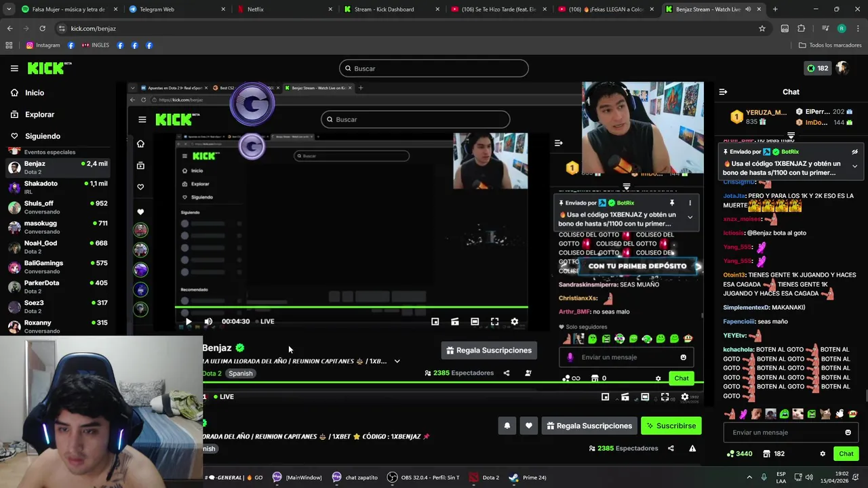The image size is (868, 488).
Task: Open the KICKs balance showing 182
Action: tap(817, 68)
